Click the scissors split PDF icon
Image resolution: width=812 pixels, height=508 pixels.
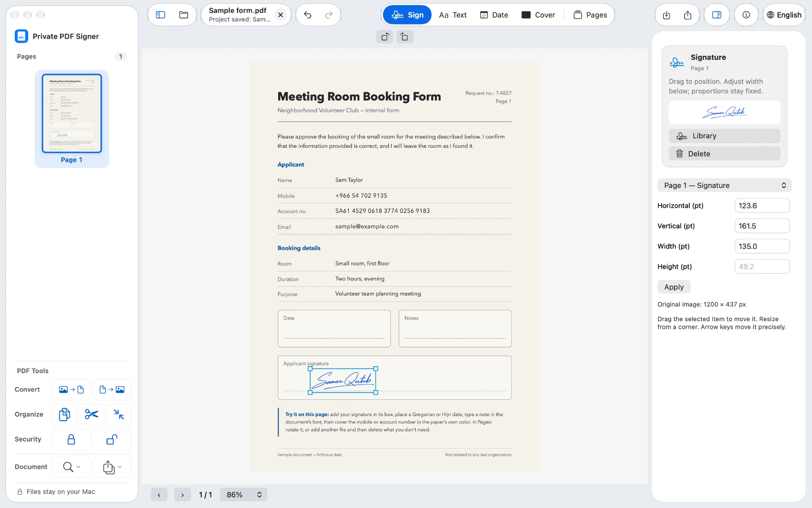click(91, 414)
